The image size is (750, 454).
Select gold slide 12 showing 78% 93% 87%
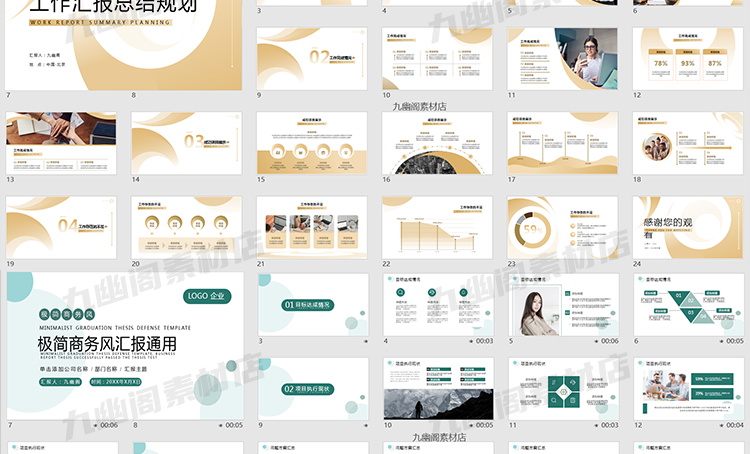(688, 59)
